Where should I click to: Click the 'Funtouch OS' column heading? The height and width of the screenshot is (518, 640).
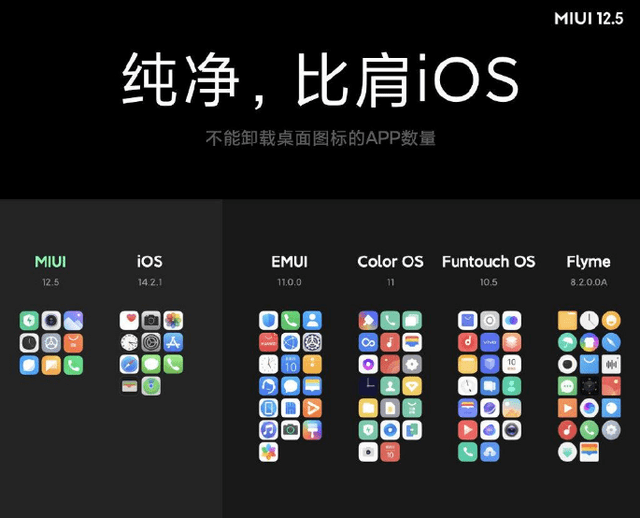(x=489, y=262)
